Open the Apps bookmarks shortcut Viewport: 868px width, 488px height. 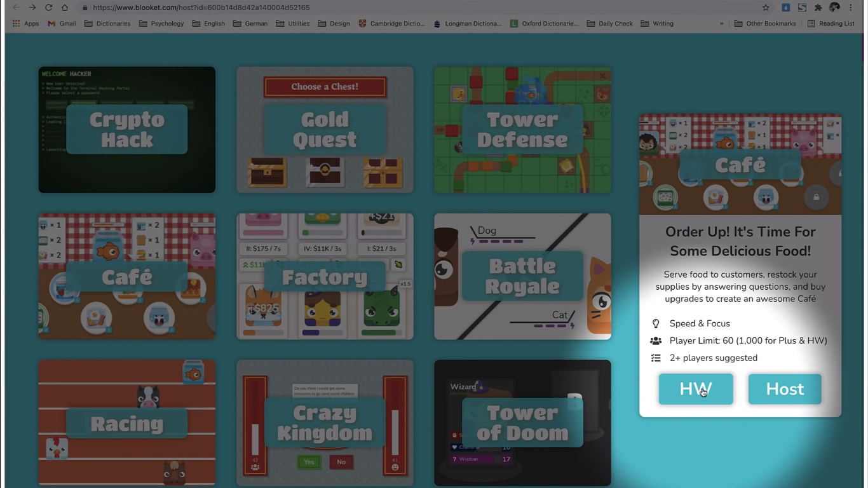coord(25,24)
